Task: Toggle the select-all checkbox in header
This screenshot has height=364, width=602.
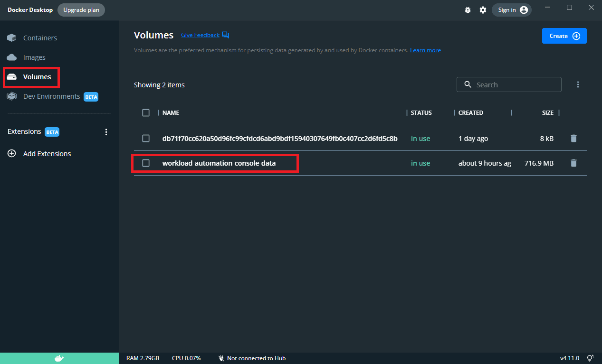Action: 146,113
